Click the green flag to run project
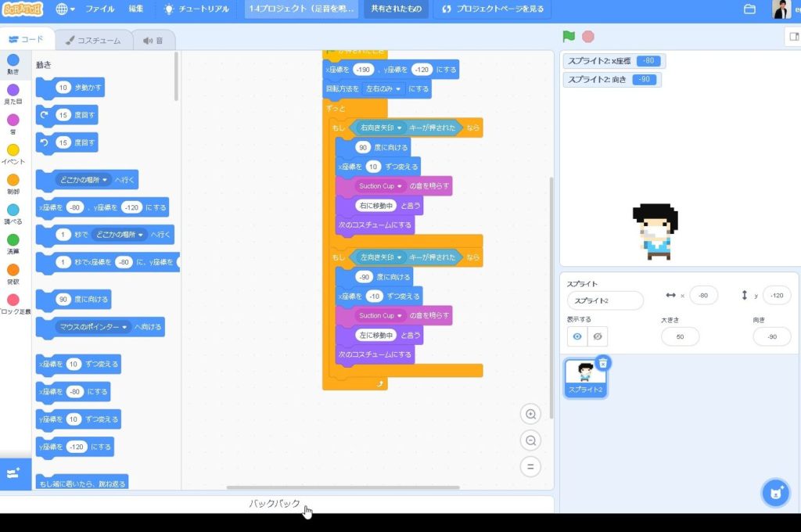 pos(569,36)
